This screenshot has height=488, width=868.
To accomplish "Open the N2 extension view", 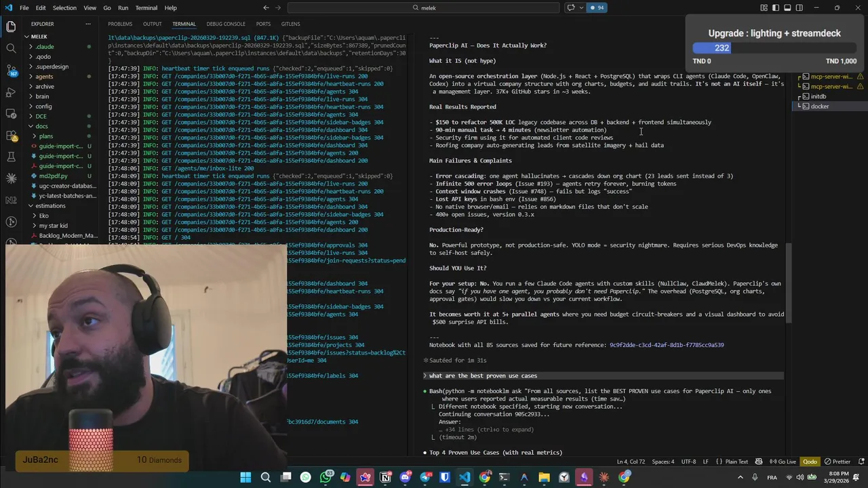I will (11, 200).
